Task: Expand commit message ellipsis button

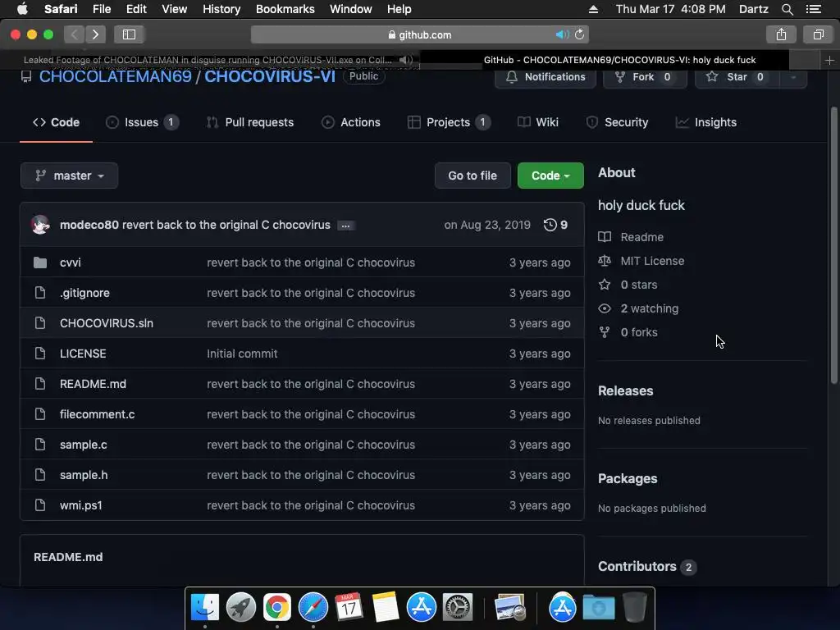Action: (345, 226)
